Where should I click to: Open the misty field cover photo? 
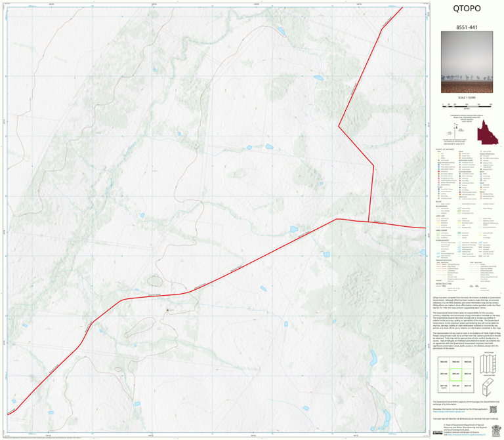[x=467, y=62]
